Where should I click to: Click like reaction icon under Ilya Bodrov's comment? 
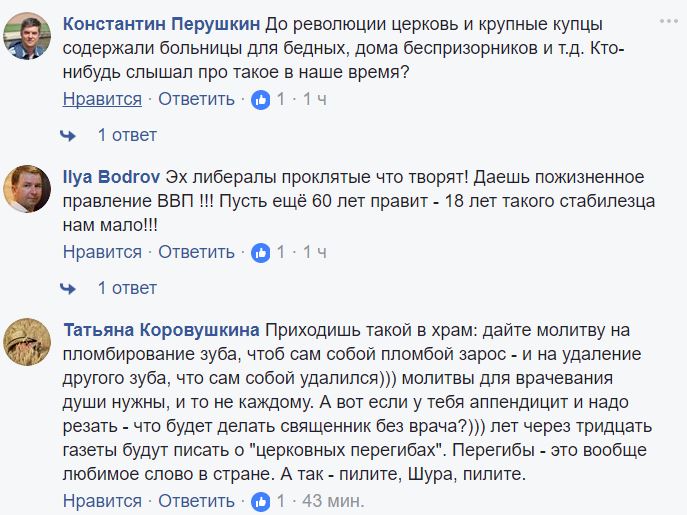261,253
